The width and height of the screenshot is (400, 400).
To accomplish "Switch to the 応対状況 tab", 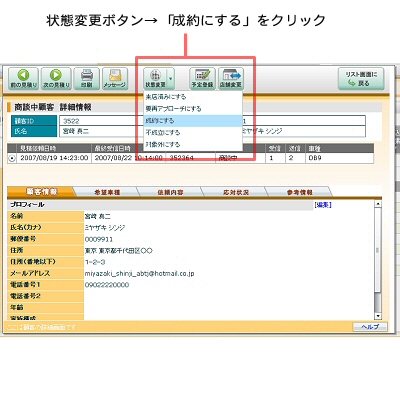I will [x=236, y=192].
